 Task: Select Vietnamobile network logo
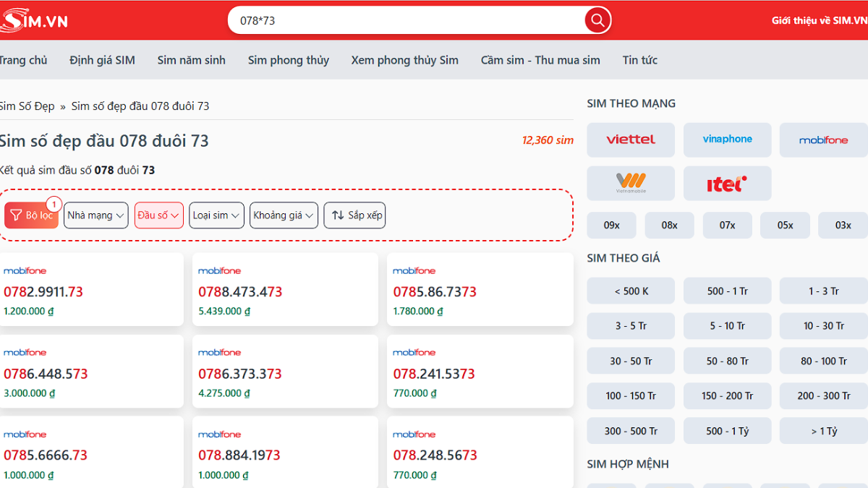631,184
